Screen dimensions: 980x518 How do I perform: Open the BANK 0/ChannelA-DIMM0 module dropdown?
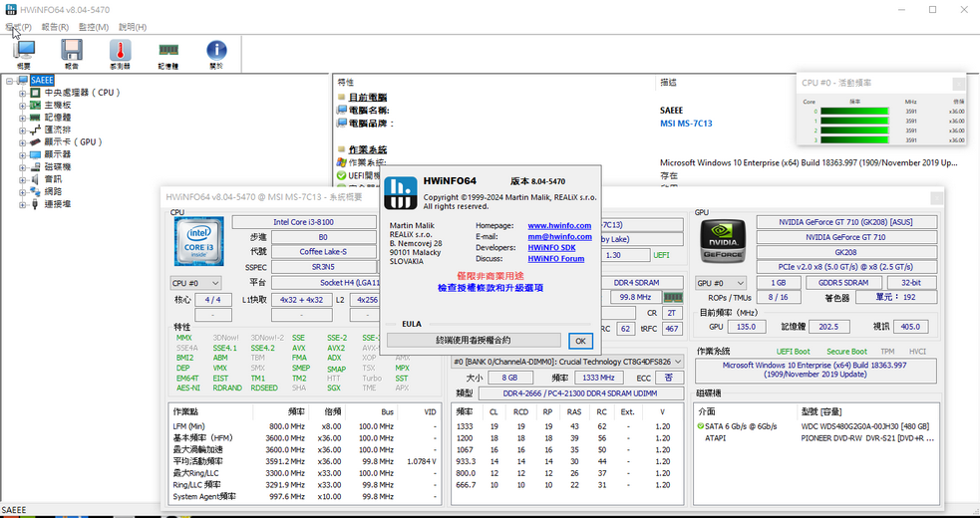point(567,362)
